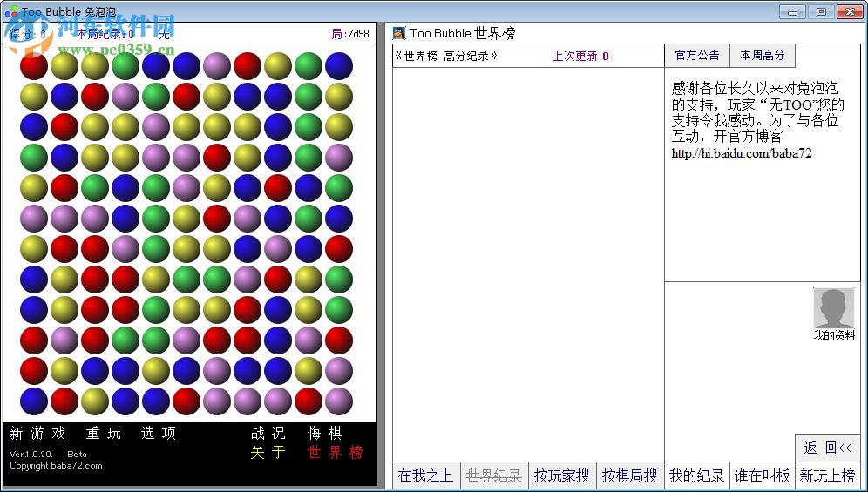Click the Too Bubble 世界榜 panel icon
868x492 pixels.
pos(399,33)
